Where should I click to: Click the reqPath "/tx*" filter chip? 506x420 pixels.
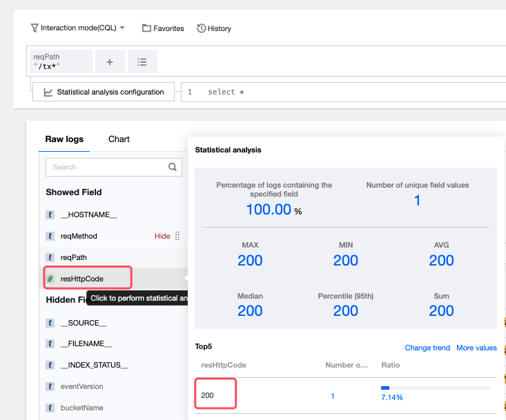pos(62,61)
